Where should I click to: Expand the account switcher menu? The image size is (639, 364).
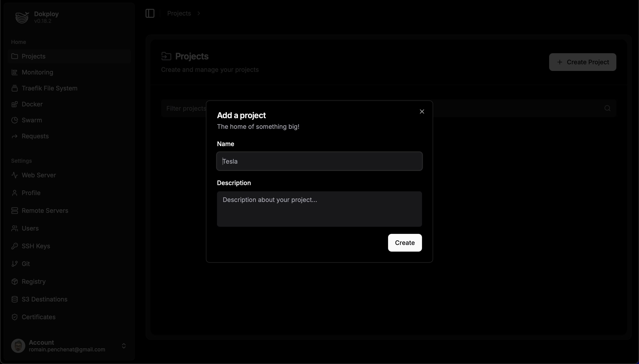[124, 346]
